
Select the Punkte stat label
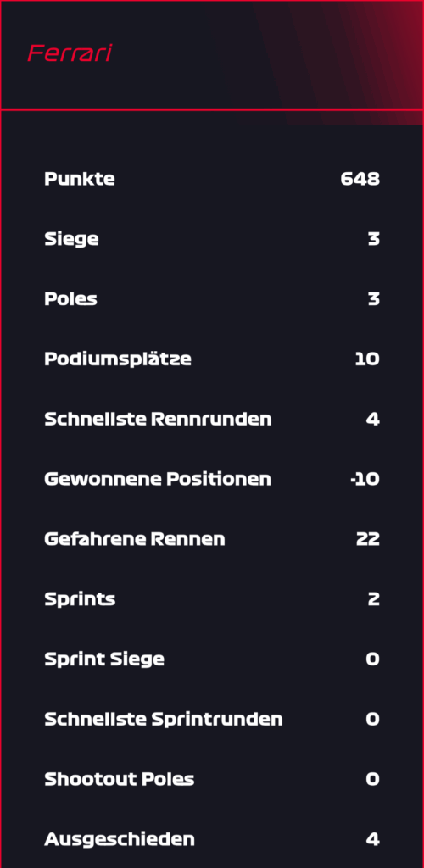80,180
